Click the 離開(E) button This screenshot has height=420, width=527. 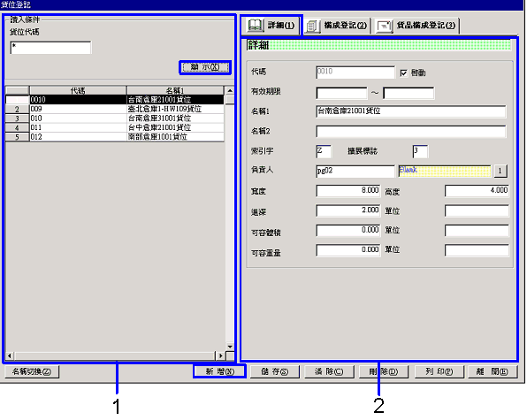point(492,371)
